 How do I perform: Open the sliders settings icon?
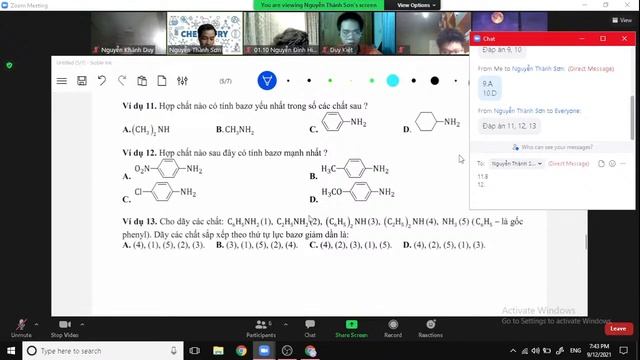coord(182,81)
